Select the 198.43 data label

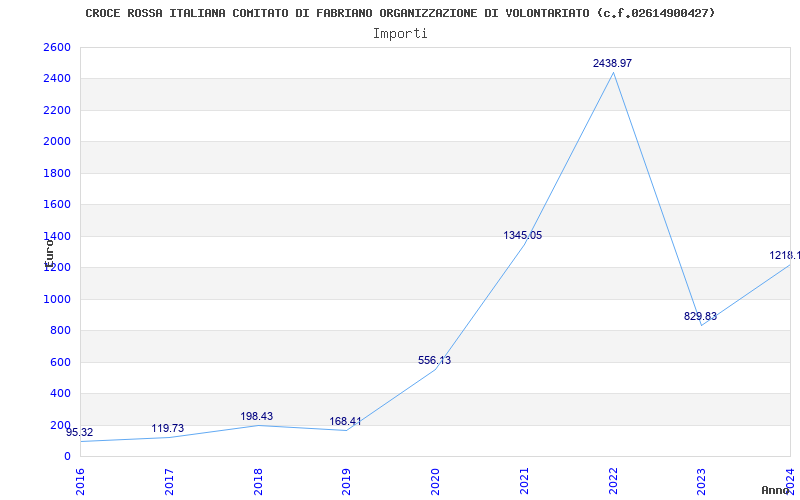257,416
